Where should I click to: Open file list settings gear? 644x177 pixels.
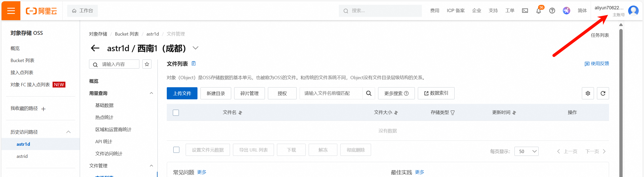click(x=588, y=93)
